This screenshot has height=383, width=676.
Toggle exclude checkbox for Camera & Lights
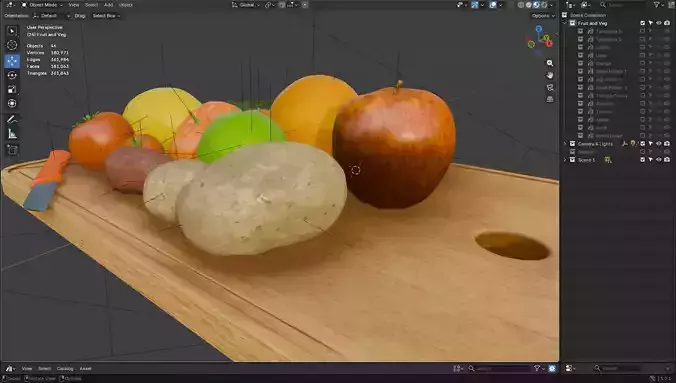(x=642, y=144)
